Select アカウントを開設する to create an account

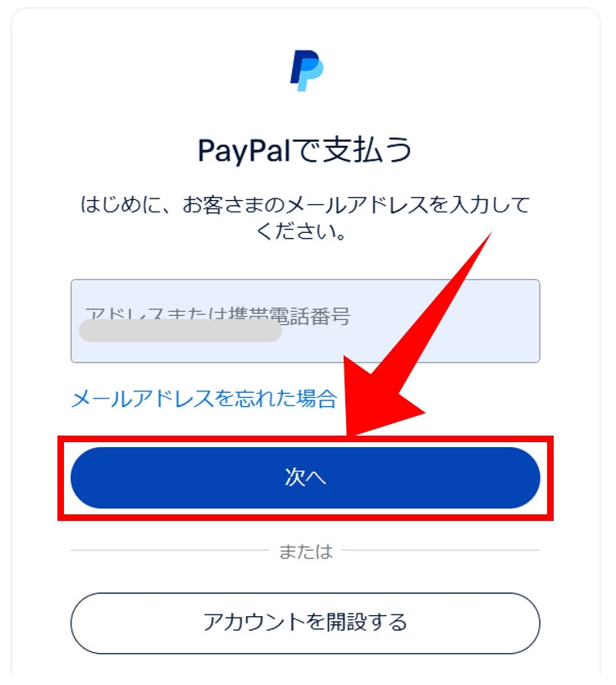[305, 623]
